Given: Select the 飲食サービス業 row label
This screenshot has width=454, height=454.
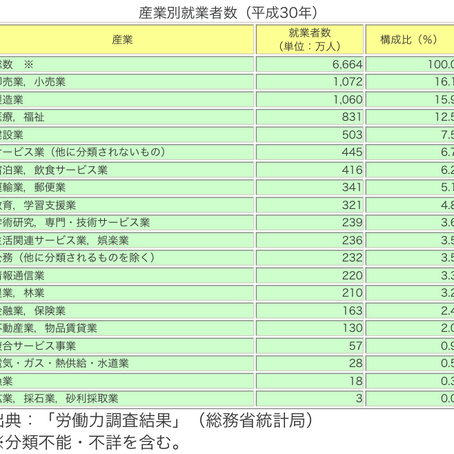Looking at the screenshot, I should click(71, 170).
